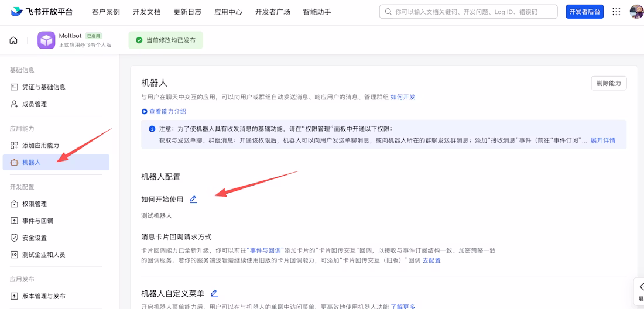This screenshot has width=644, height=309.
Task: Edit 如何开始使用 with the pencil icon
Action: pos(193,200)
